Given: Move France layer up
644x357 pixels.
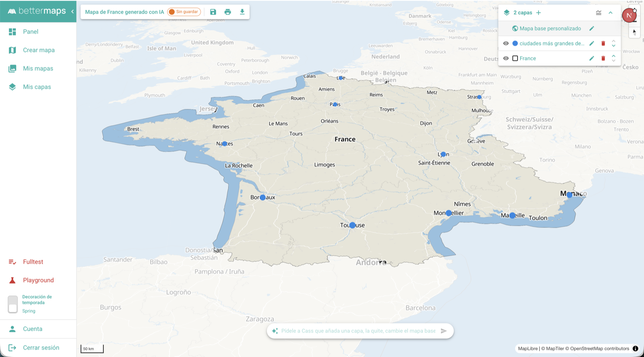Looking at the screenshot, I should click(x=613, y=56).
